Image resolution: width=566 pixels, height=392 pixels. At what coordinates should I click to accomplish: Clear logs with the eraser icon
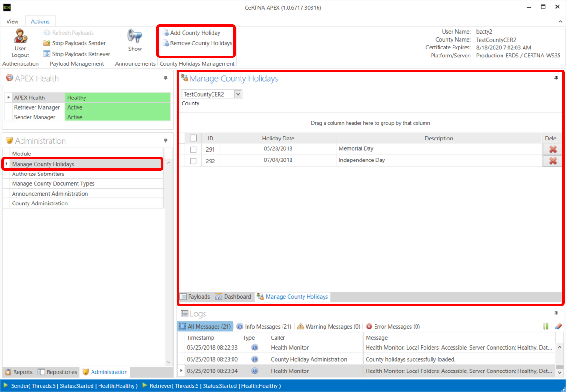point(558,327)
